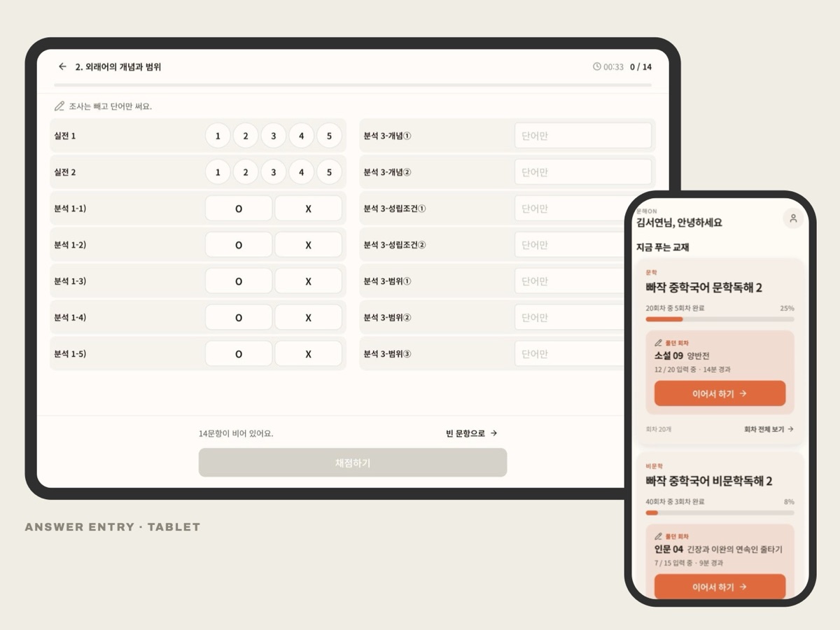Focus the 분석 3-범위② answer field
Image resolution: width=840 pixels, height=630 pixels.
570,318
